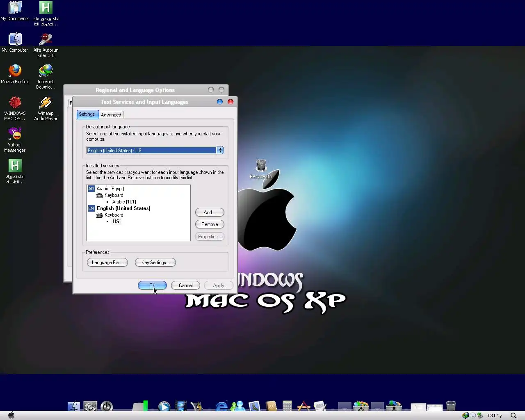Open the drive icon with green bar in dock
Screen dimensions: 525x420
click(140, 406)
